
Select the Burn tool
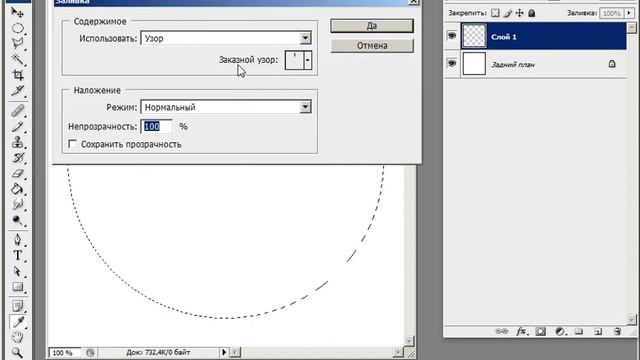point(17,220)
